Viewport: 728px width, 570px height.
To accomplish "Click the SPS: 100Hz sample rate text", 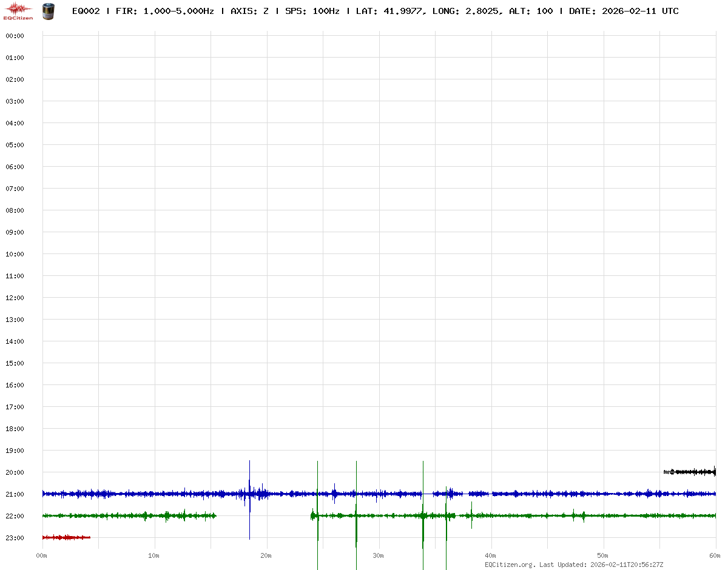I will 312,11.
